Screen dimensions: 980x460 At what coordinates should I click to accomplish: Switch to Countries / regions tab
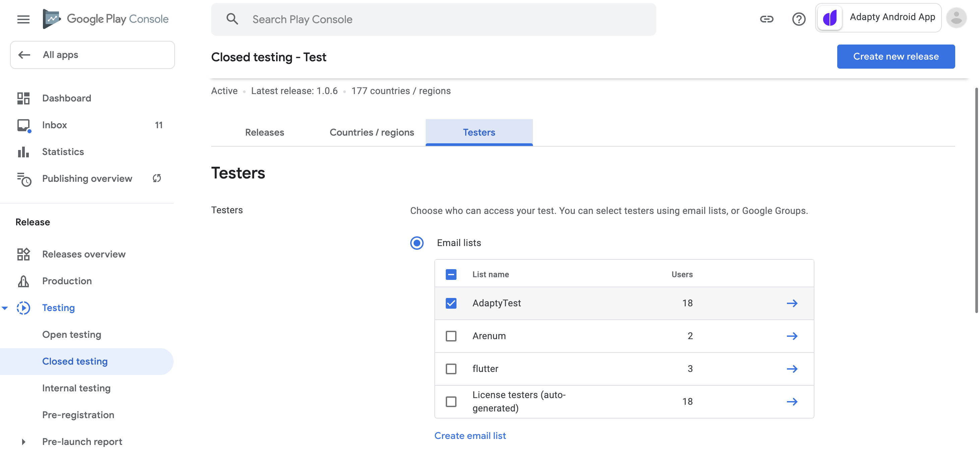(x=371, y=132)
